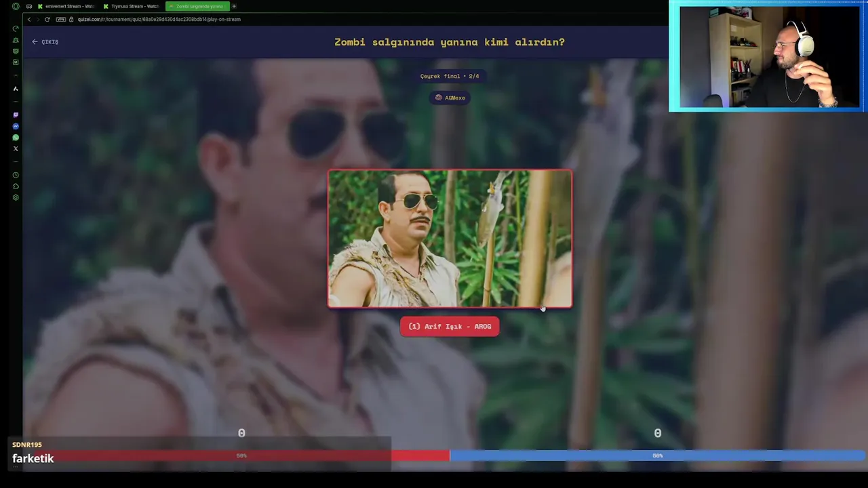
Task: Click the 'farketik' chat message overlay
Action: pyautogui.click(x=33, y=459)
